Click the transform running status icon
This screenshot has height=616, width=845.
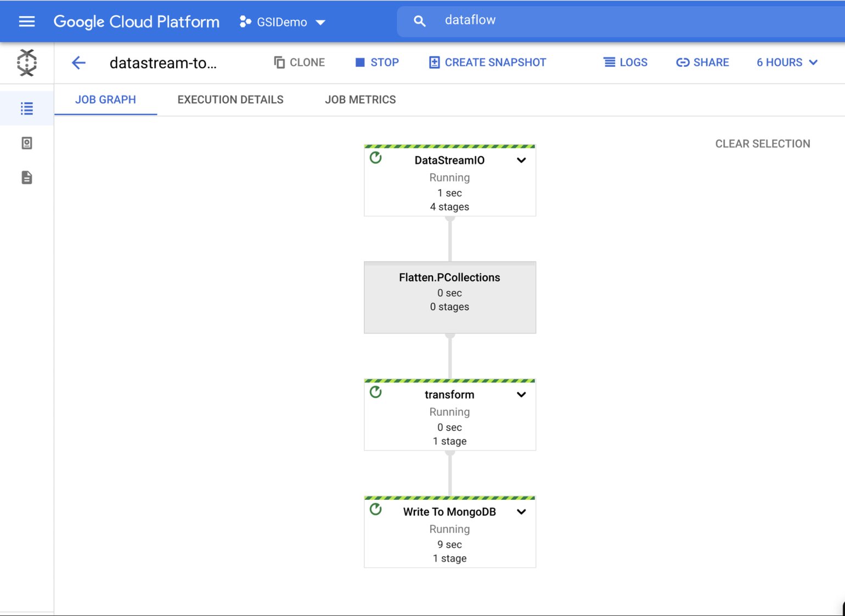point(376,392)
